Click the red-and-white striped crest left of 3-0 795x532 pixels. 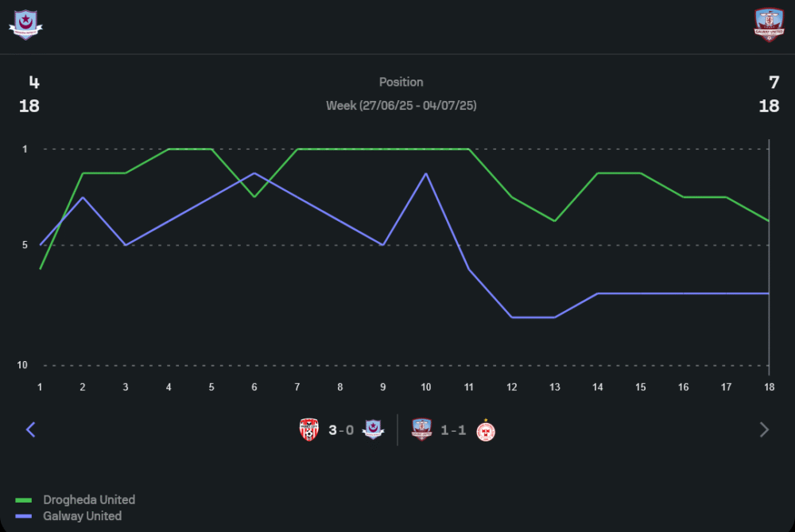coord(309,430)
